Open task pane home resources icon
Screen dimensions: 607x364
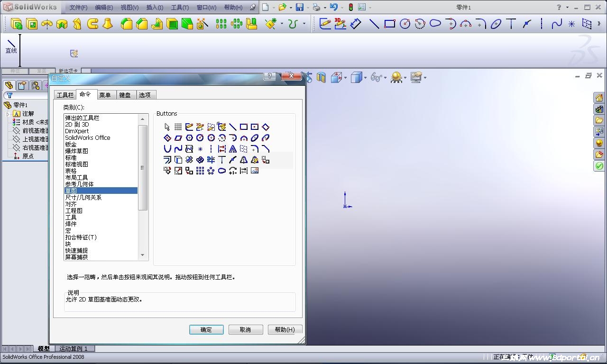click(599, 98)
